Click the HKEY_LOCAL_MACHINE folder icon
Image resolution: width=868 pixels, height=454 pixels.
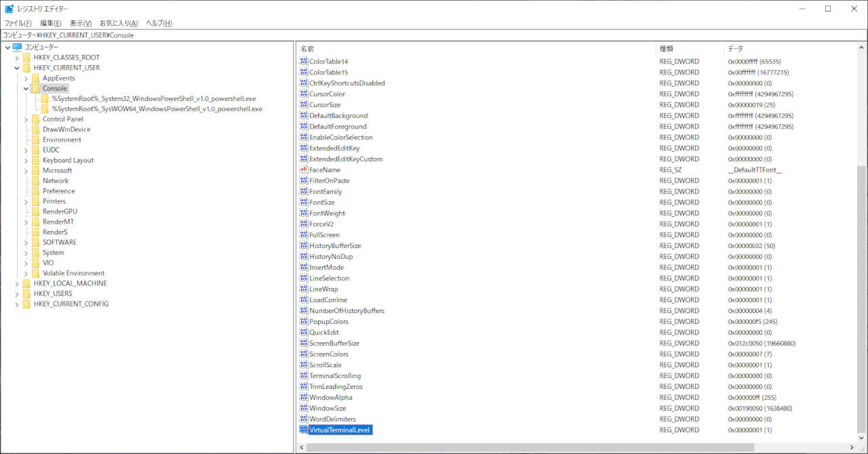click(x=26, y=284)
